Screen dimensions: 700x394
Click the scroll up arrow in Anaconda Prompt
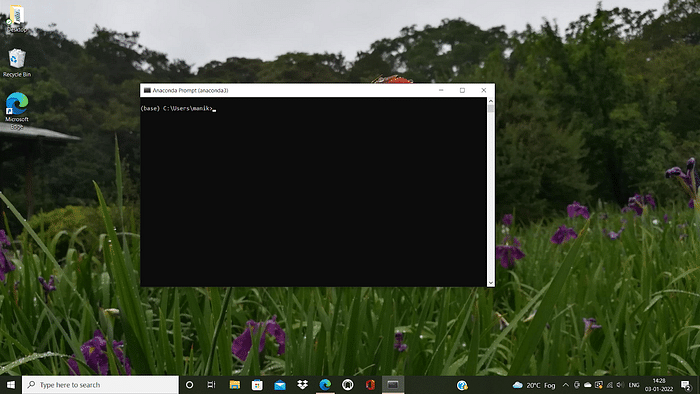491,101
